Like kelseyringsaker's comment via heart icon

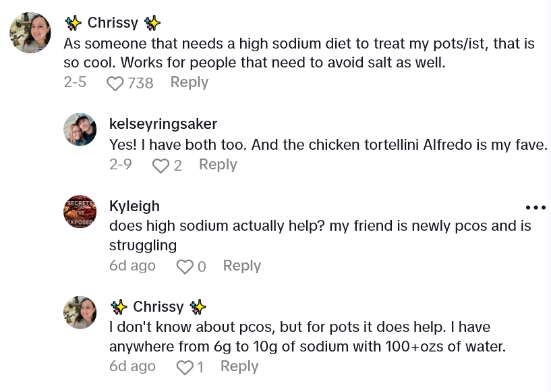point(161,166)
